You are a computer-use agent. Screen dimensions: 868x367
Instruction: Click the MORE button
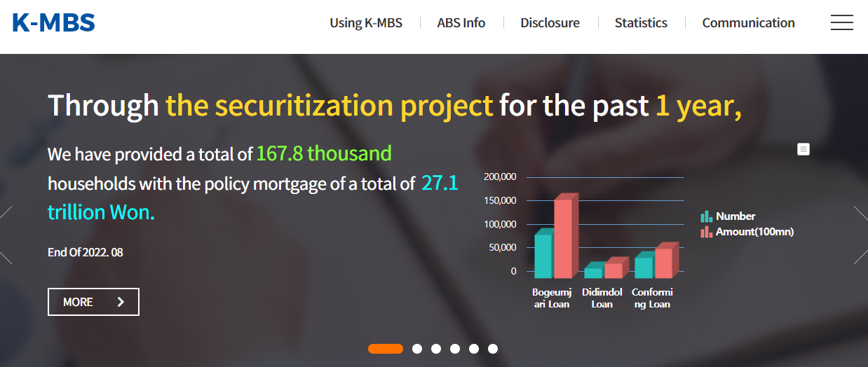(93, 302)
